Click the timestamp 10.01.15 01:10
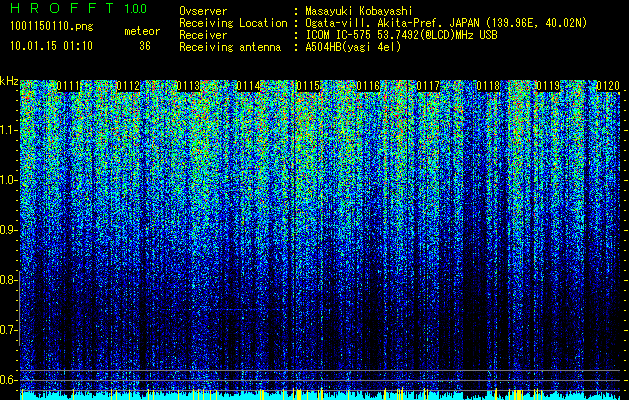The height and width of the screenshot is (400, 629). coord(51,46)
